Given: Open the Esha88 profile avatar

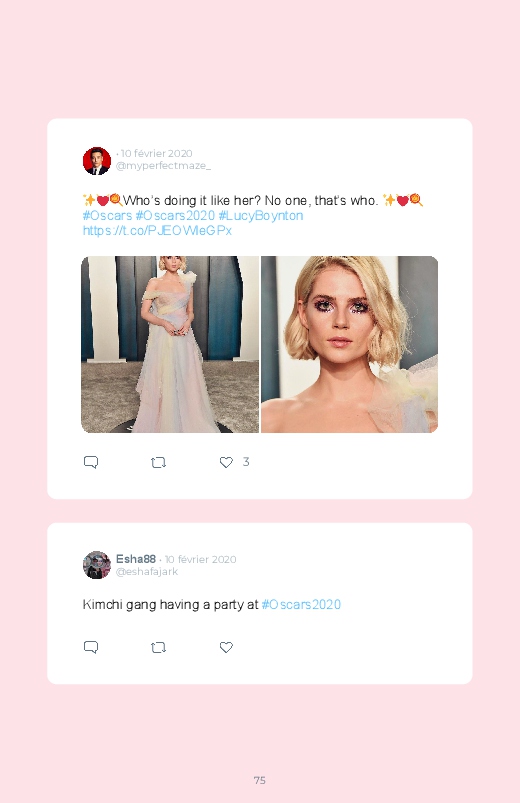Looking at the screenshot, I should (x=97, y=565).
